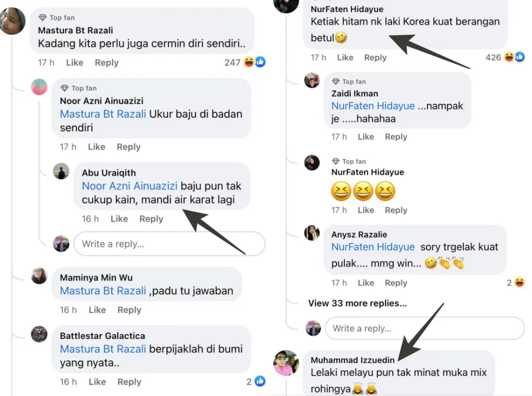Viewport: 532px width, 396px height.
Task: Click Anysz Razalie's profile avatar
Action: (x=312, y=233)
